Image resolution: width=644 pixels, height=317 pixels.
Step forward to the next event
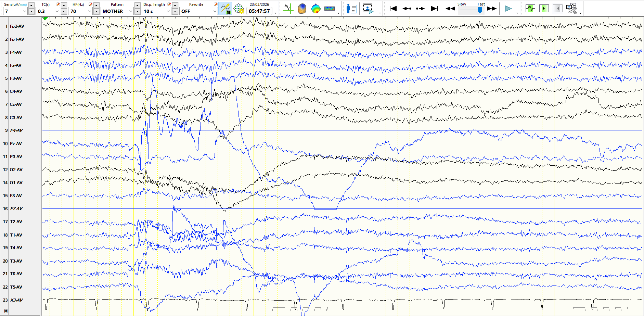tap(420, 9)
